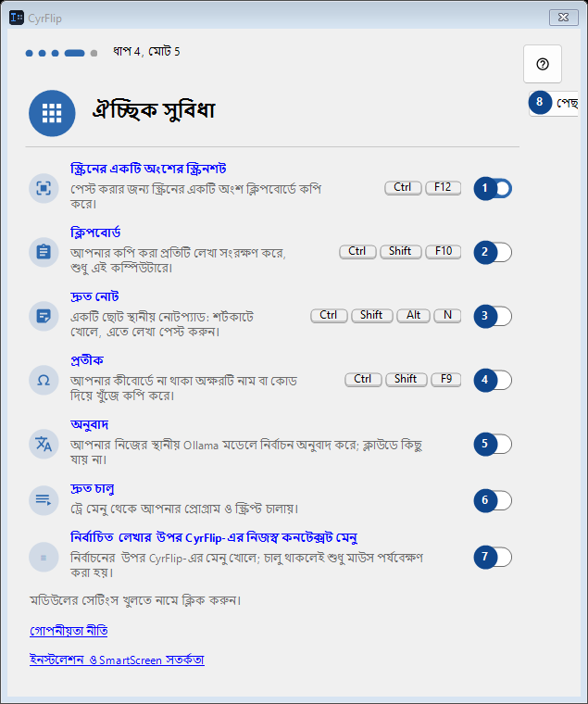Image resolution: width=588 pixels, height=704 pixels.
Task: Click the F10 key cap
Action: 443,251
